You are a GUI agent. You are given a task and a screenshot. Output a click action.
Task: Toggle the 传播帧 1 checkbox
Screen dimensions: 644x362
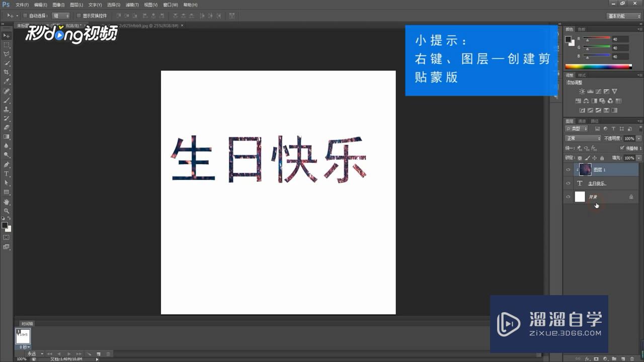[x=622, y=148]
